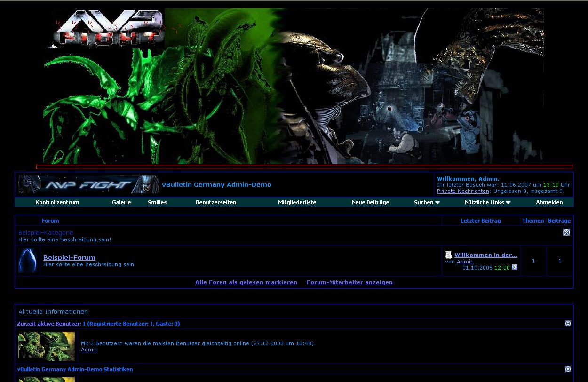The height and width of the screenshot is (382, 588).
Task: Open the Private Nachrichten link
Action: click(463, 191)
